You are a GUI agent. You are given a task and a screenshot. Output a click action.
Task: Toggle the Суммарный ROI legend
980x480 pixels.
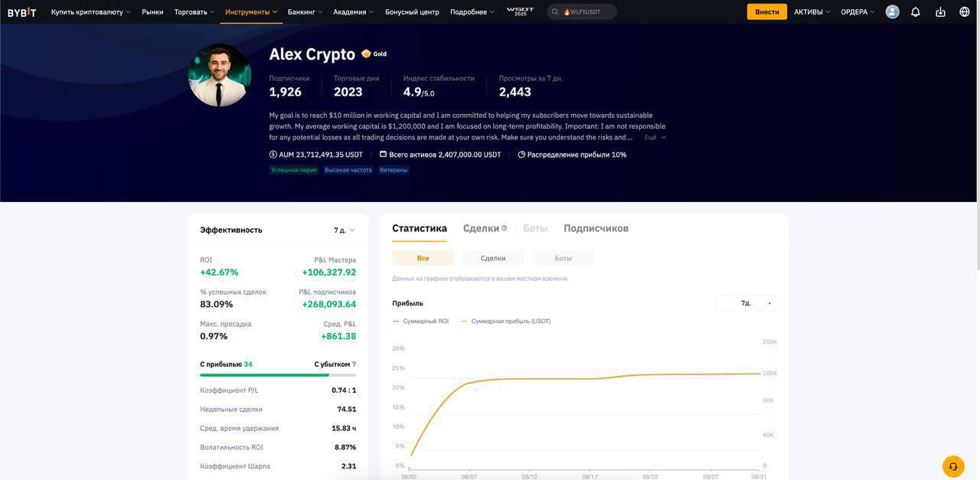[421, 322]
